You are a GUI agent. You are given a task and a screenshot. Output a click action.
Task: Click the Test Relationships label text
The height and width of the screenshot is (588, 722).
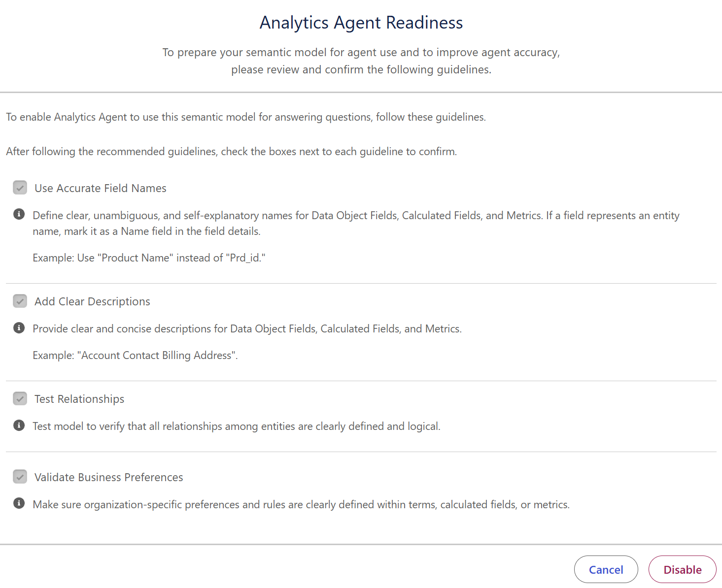79,399
